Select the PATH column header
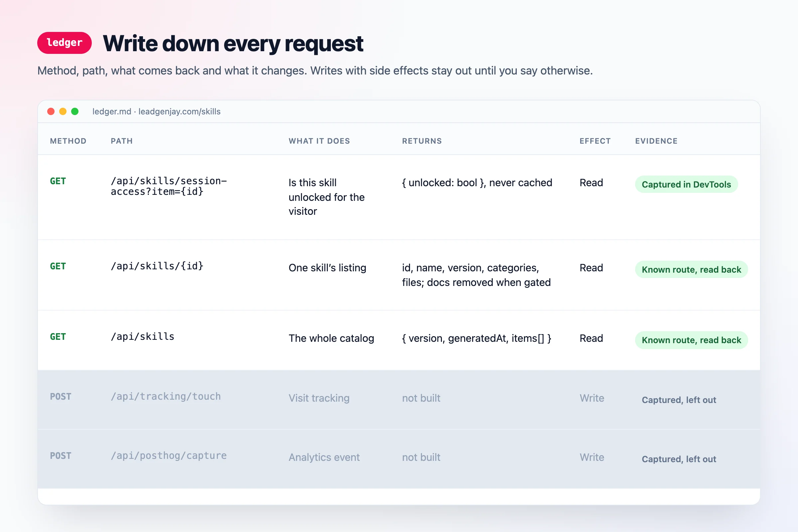Viewport: 798px width, 532px height. pos(122,141)
